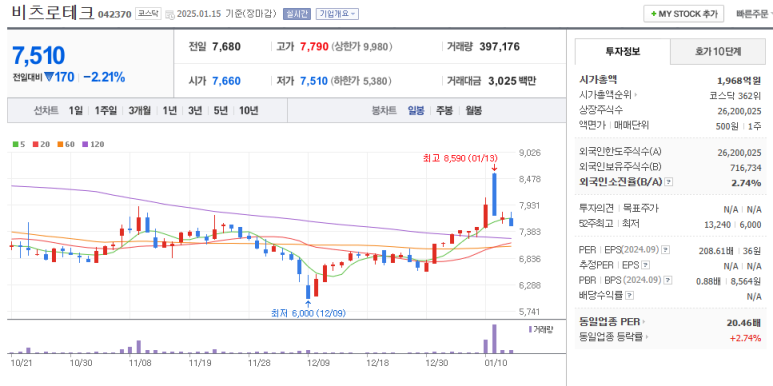Open the 동일업종 PER link
The width and height of the screenshot is (773, 386).
612,322
